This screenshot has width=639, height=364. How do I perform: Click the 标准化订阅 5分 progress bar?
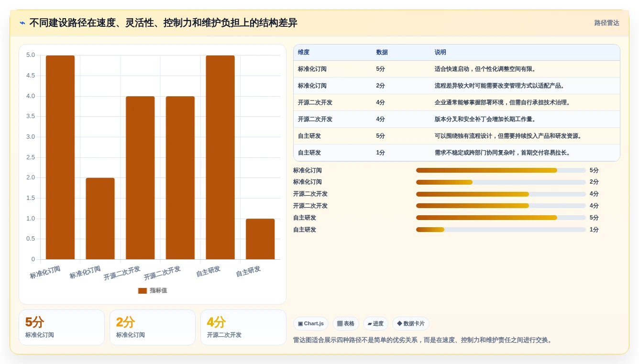[x=501, y=170]
